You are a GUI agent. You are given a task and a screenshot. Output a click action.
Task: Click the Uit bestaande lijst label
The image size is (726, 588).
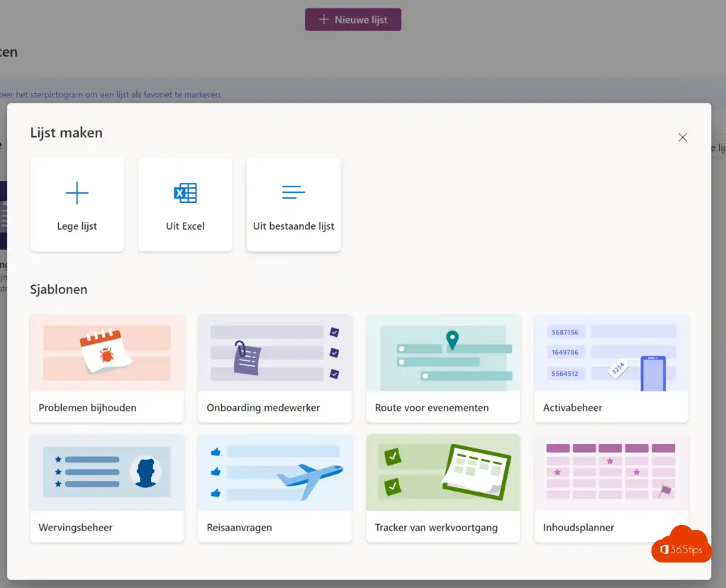(294, 226)
